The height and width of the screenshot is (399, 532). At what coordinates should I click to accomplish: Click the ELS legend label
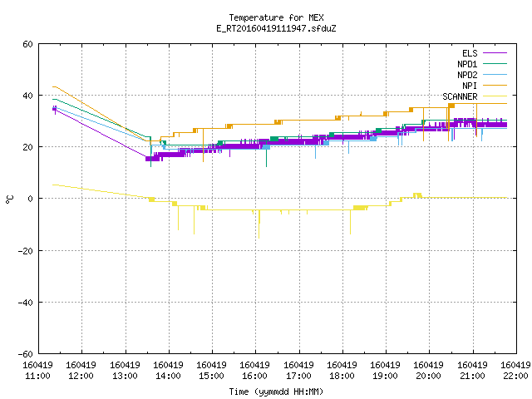(470, 53)
